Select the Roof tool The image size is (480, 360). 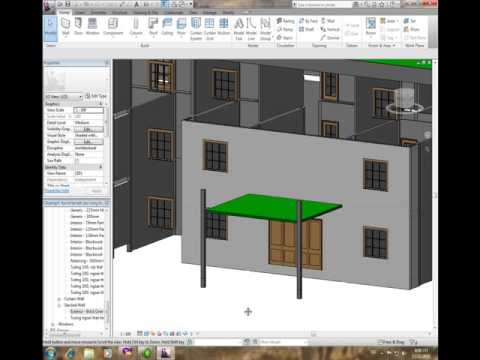tap(153, 27)
